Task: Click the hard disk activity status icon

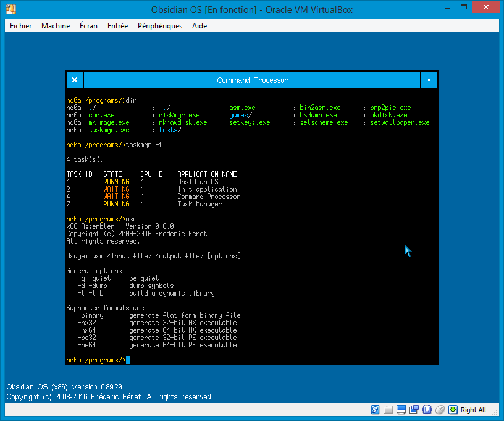Action: click(x=375, y=409)
